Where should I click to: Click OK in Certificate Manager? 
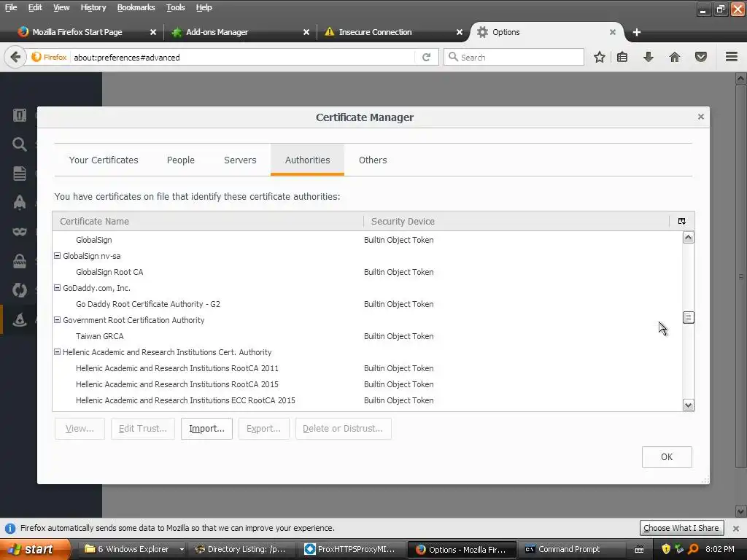pyautogui.click(x=667, y=457)
